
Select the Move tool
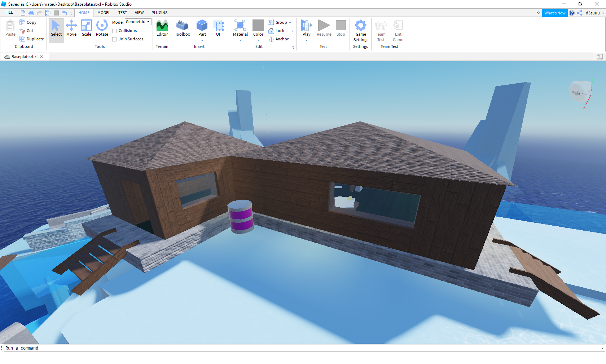click(71, 28)
